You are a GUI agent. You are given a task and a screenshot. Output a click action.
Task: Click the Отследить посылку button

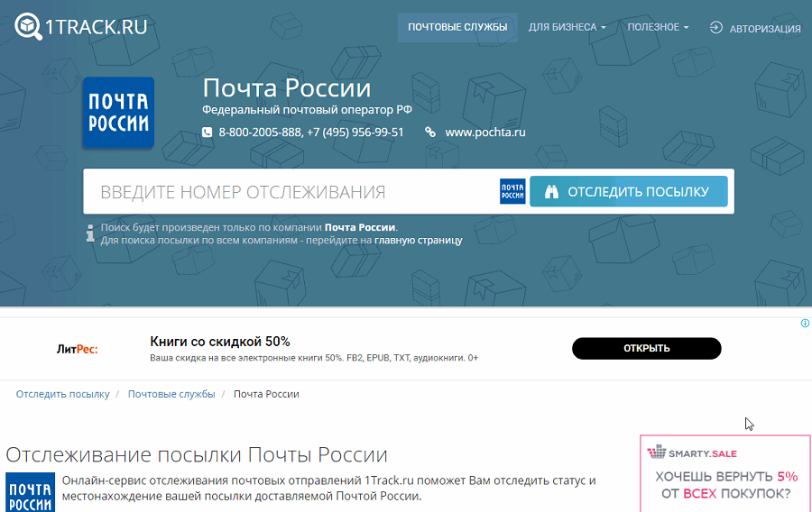pyautogui.click(x=628, y=191)
